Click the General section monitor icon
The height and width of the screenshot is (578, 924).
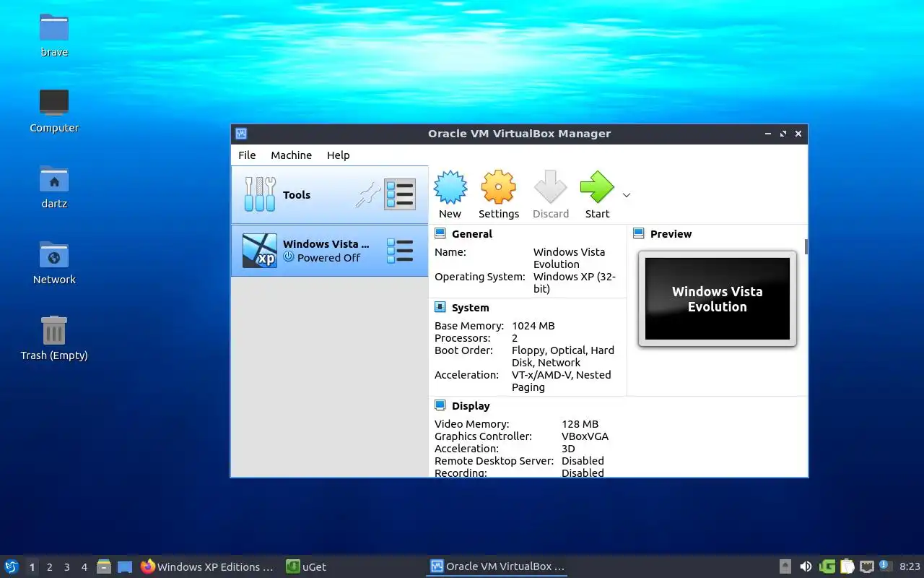click(x=440, y=233)
